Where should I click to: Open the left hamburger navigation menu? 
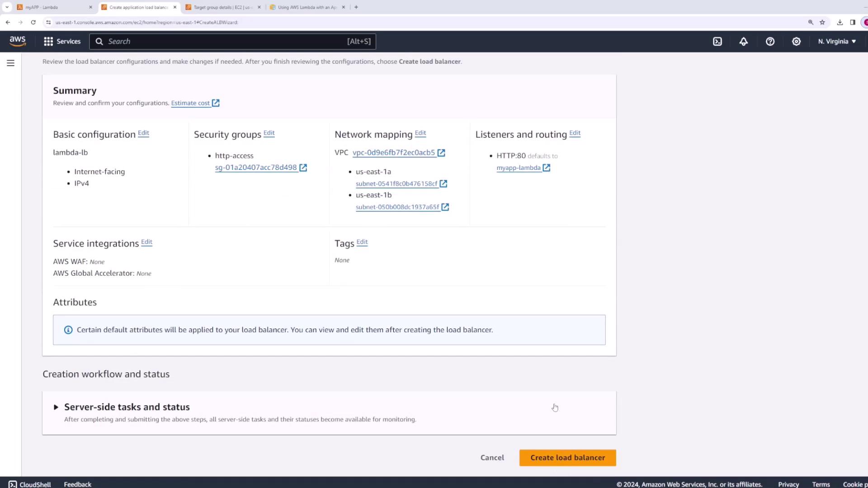10,63
